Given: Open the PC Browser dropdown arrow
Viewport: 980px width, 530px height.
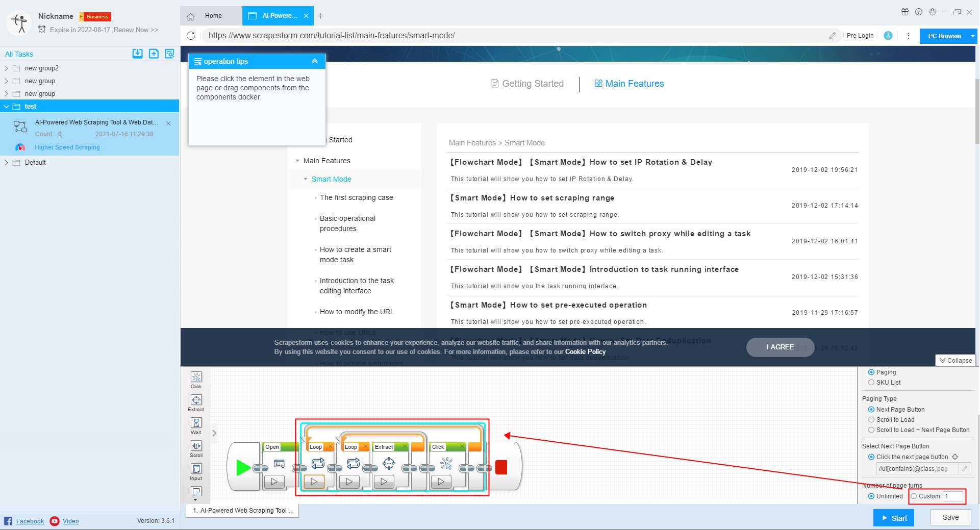Looking at the screenshot, I should [972, 36].
